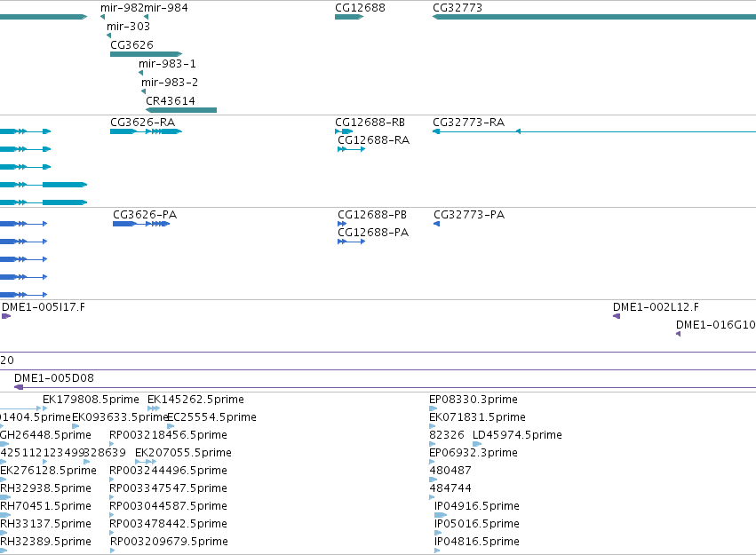Open the RP003244496.5prime label
Image resolution: width=756 pixels, height=555 pixels.
(168, 471)
